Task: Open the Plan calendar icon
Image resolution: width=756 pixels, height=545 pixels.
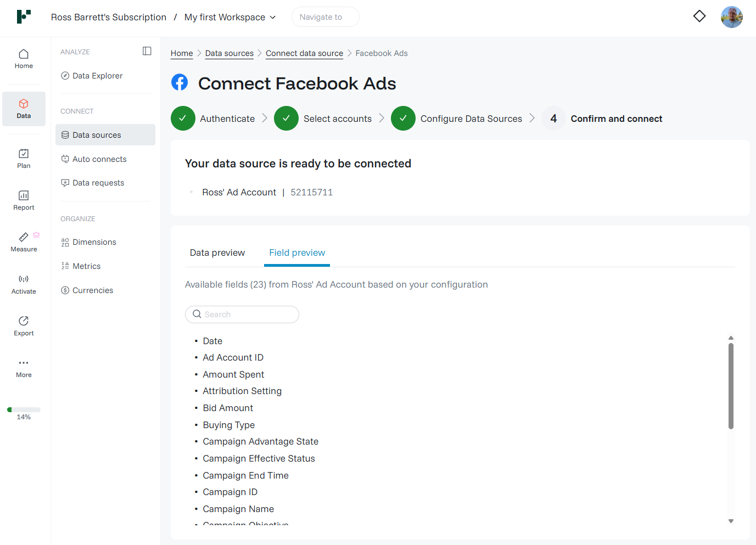Action: [24, 154]
